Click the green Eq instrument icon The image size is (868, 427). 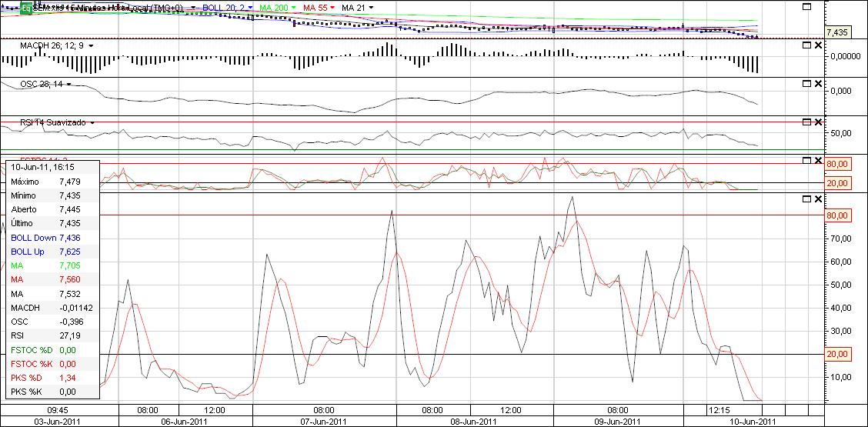25,8
